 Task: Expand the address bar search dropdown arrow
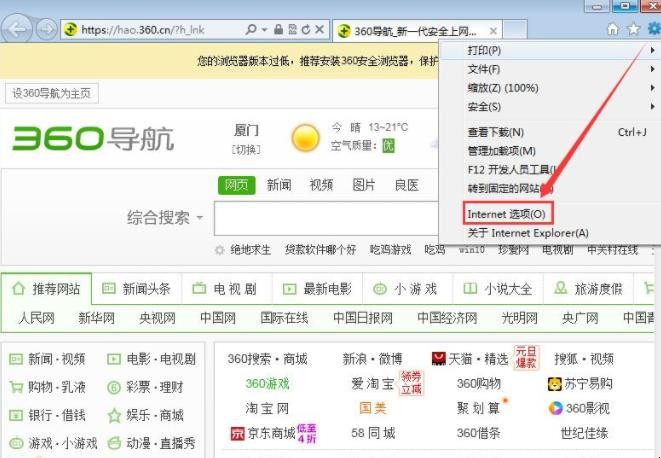tap(264, 30)
